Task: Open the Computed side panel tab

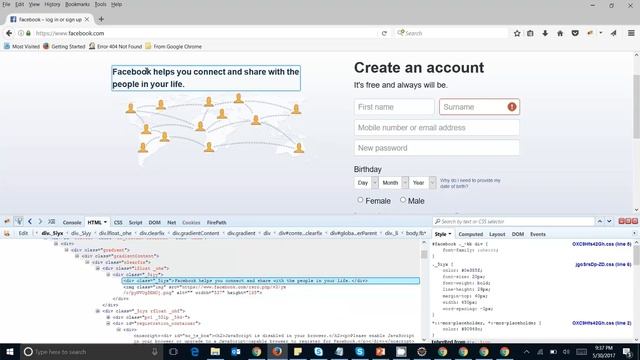Action: coord(471,234)
